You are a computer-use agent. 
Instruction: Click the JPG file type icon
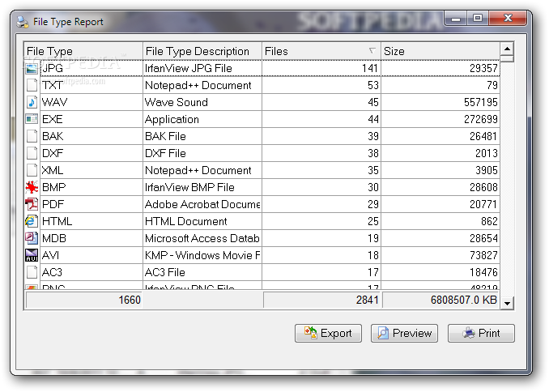tap(32, 68)
